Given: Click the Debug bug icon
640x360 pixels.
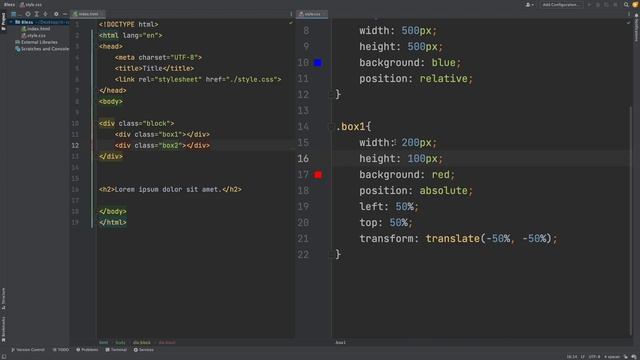Looking at the screenshot, I should click(x=598, y=4).
